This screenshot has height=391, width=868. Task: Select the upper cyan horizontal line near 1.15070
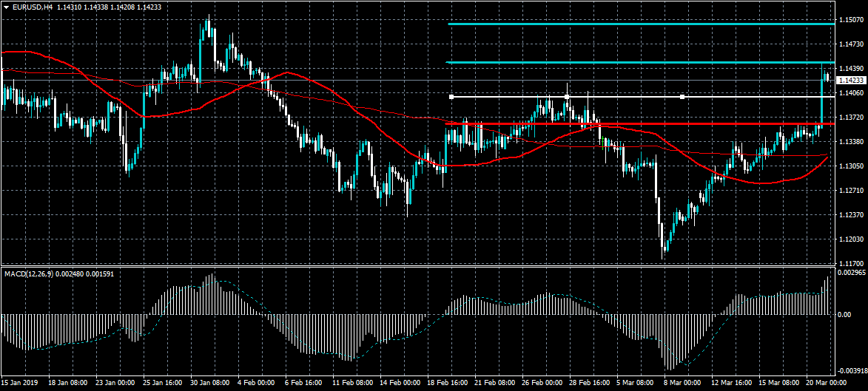pyautogui.click(x=641, y=24)
